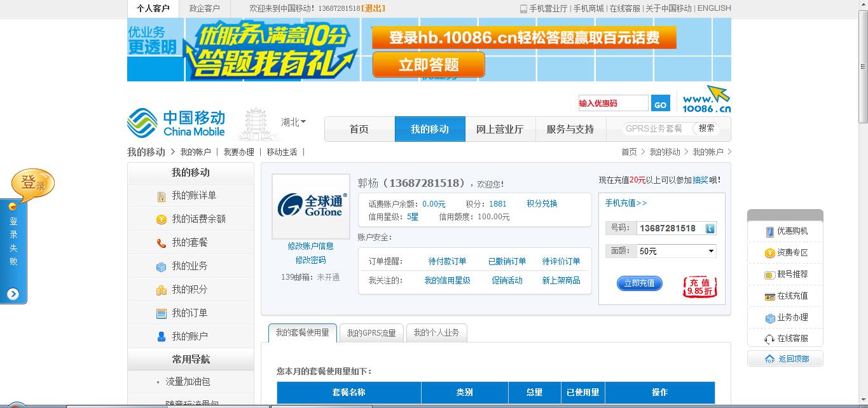This screenshot has height=408, width=868.
Task: Click the 立即充值 button
Action: click(x=640, y=283)
